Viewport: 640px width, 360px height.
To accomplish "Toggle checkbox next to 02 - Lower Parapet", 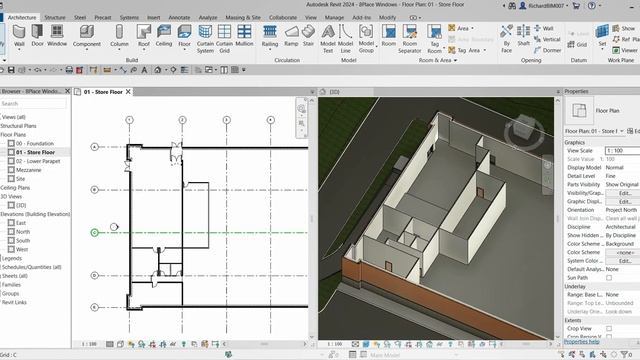I will (11, 161).
